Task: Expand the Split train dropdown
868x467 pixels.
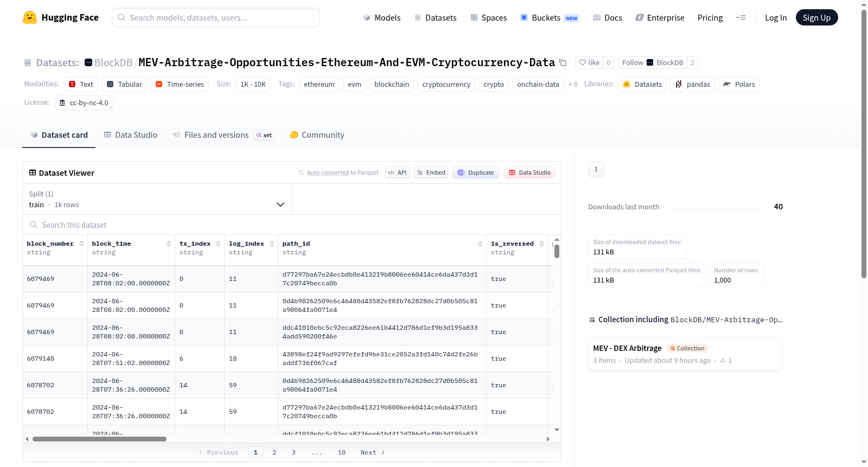Action: 157,199
